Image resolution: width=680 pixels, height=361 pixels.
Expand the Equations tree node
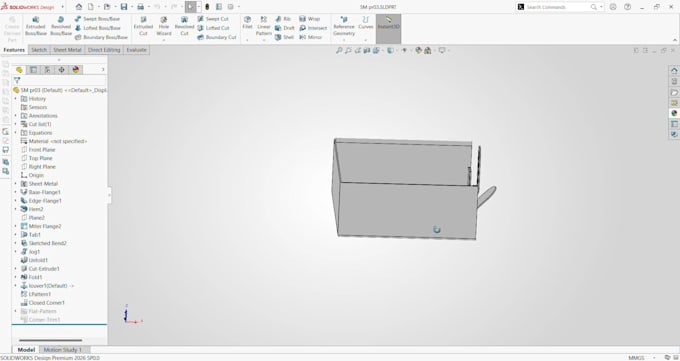pyautogui.click(x=16, y=133)
